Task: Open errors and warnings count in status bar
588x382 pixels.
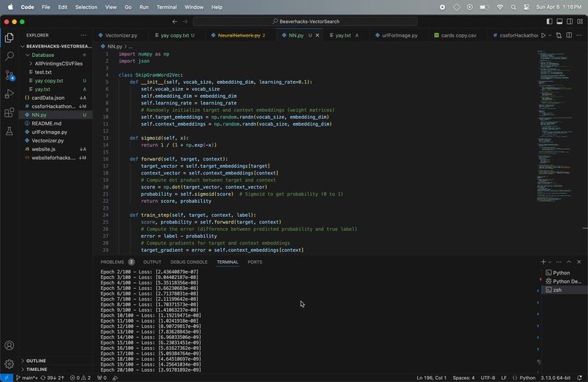Action: click(80, 378)
